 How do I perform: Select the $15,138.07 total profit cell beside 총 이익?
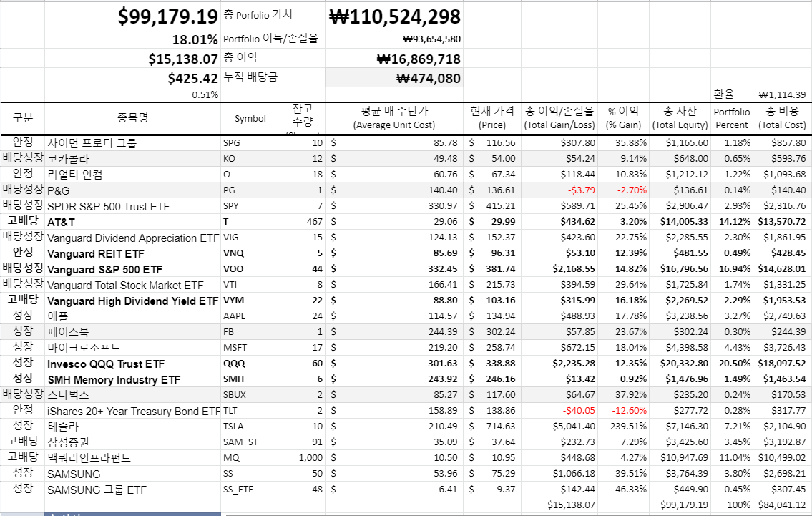pos(132,59)
